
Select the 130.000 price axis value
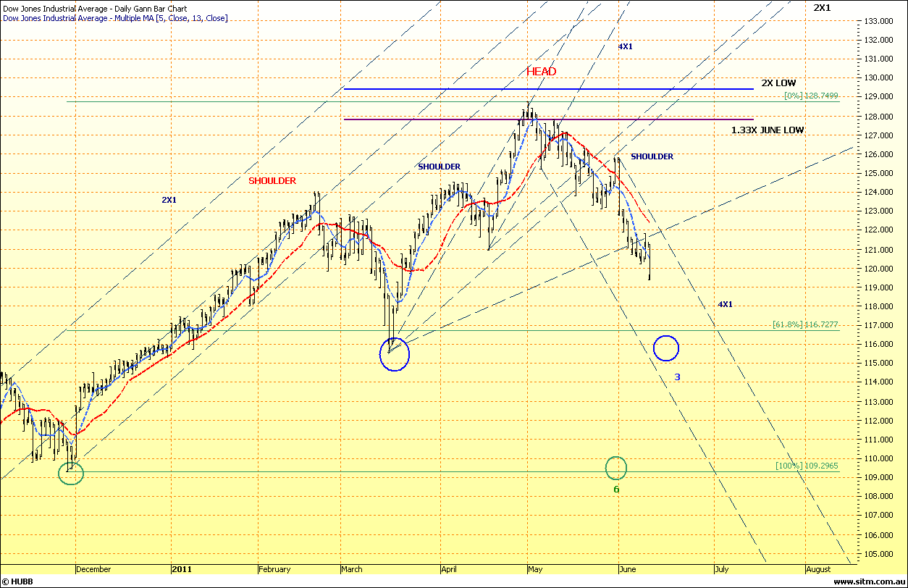click(877, 78)
